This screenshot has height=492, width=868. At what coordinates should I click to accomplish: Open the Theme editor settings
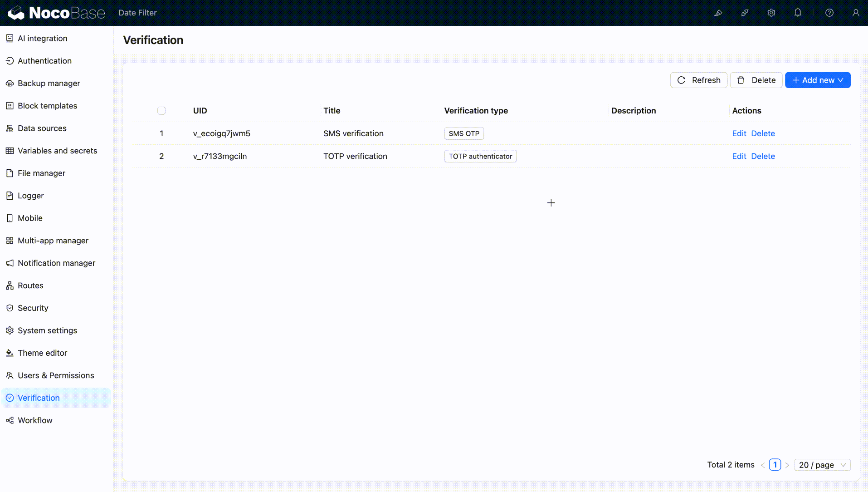[x=42, y=353]
